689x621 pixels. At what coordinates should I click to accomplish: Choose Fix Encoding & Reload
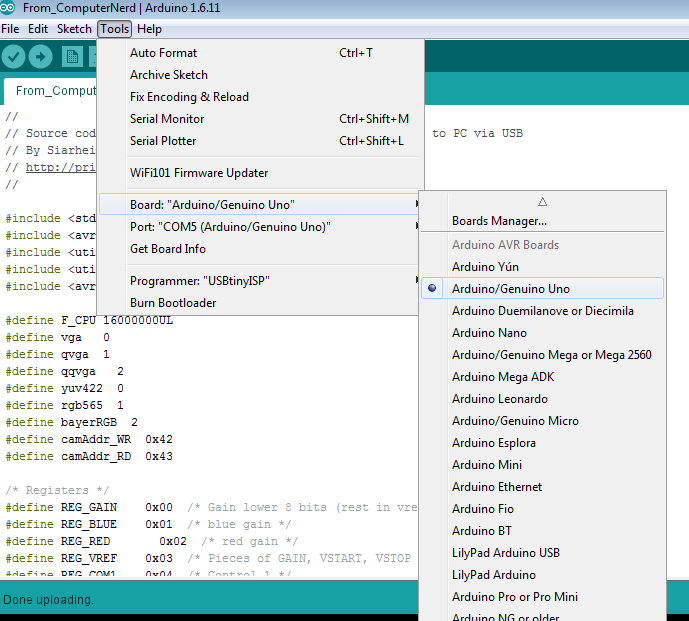pos(260,97)
